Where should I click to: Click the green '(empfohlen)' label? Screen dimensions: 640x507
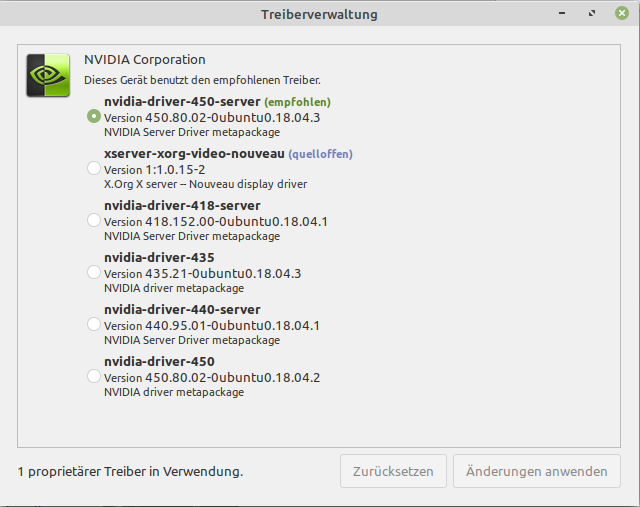(298, 102)
